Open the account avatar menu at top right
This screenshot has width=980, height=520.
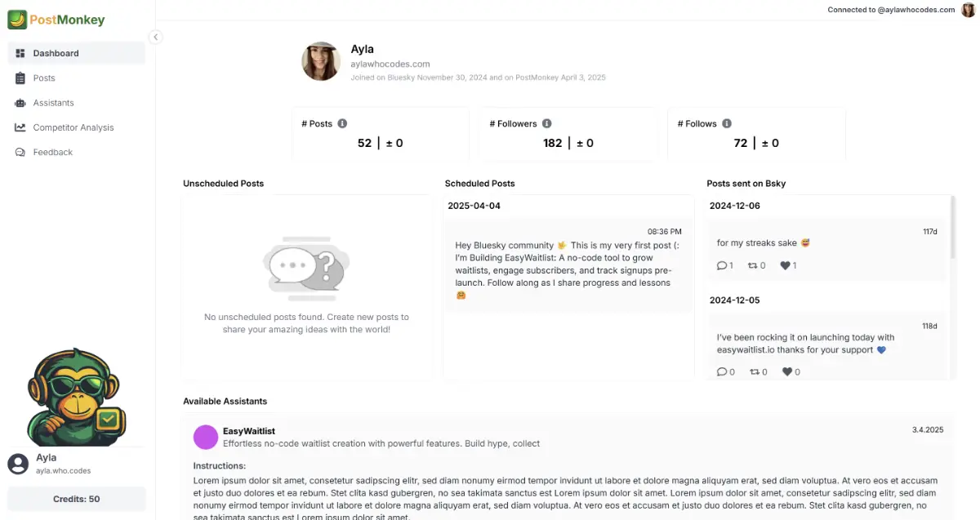click(x=969, y=10)
